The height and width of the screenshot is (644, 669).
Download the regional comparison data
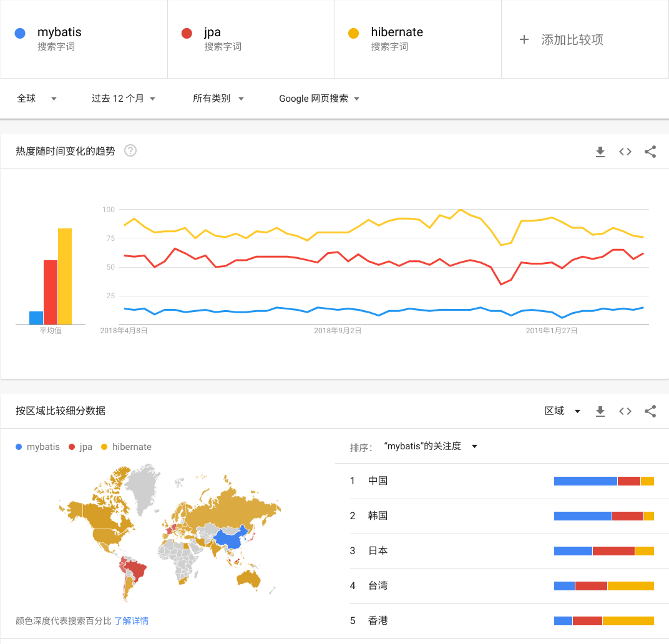pyautogui.click(x=600, y=411)
